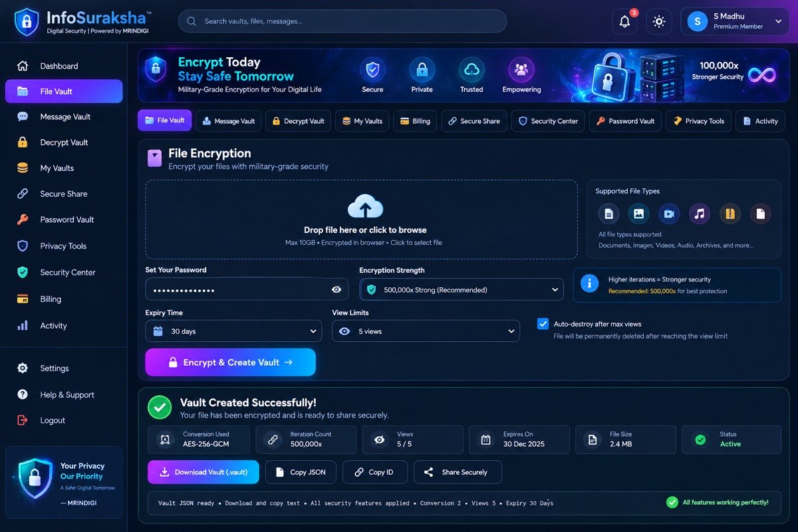Switch to the Message Vault tab
The image size is (798, 532).
(x=229, y=121)
